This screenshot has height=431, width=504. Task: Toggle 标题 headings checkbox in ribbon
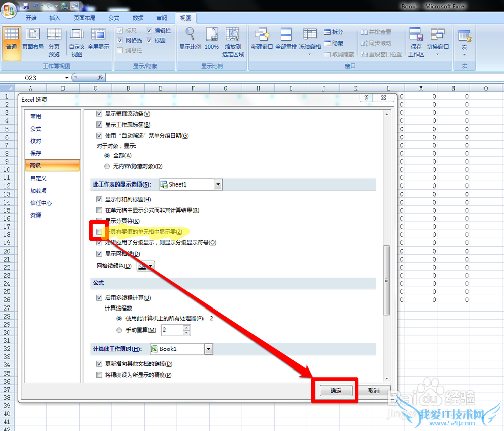149,40
